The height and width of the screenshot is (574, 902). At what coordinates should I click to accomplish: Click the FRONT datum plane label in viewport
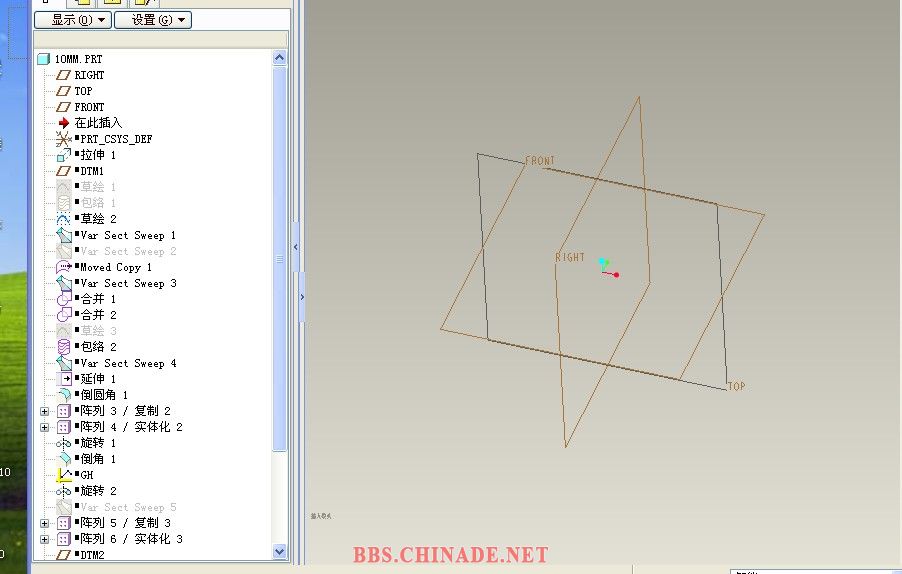pos(540,161)
